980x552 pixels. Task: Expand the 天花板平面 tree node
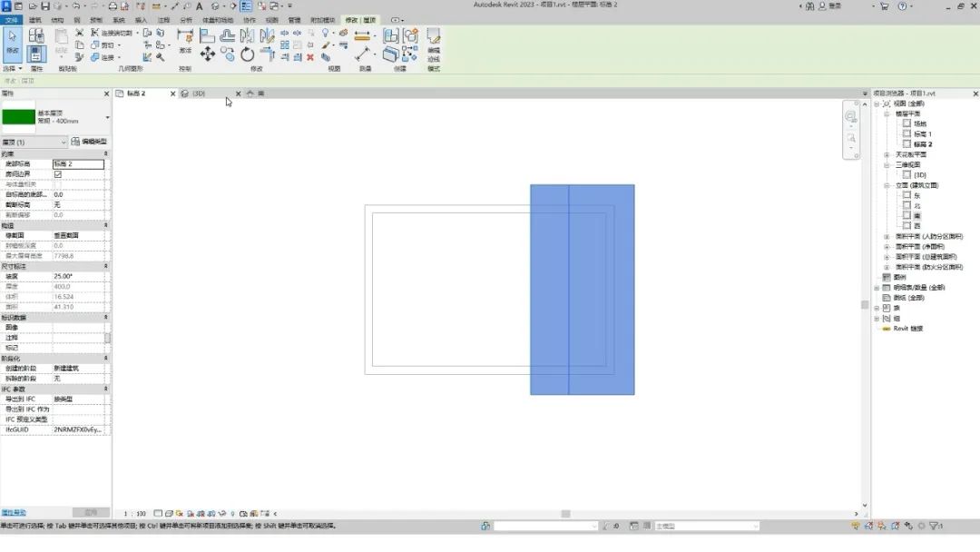(x=887, y=154)
